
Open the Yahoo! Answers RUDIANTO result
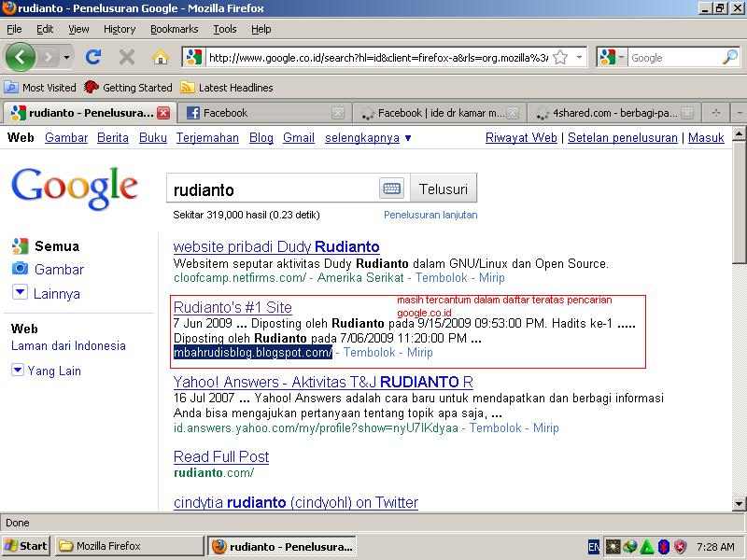323,382
